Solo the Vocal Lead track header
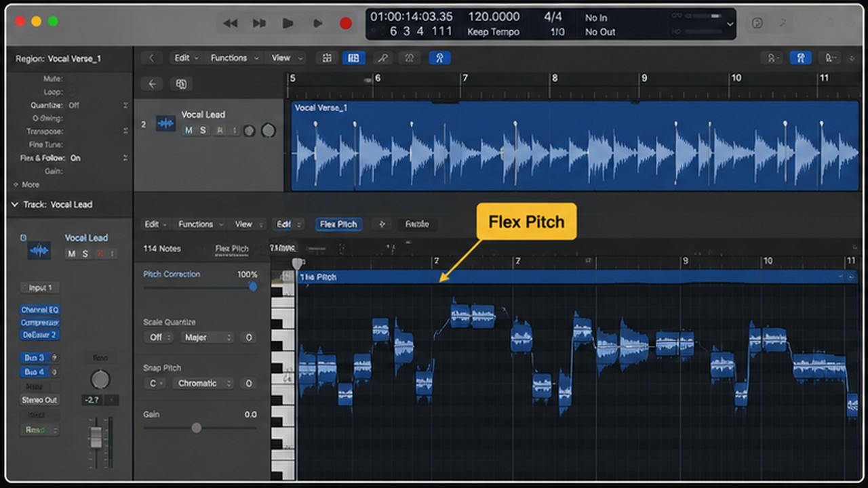This screenshot has height=488, width=868. pos(203,130)
